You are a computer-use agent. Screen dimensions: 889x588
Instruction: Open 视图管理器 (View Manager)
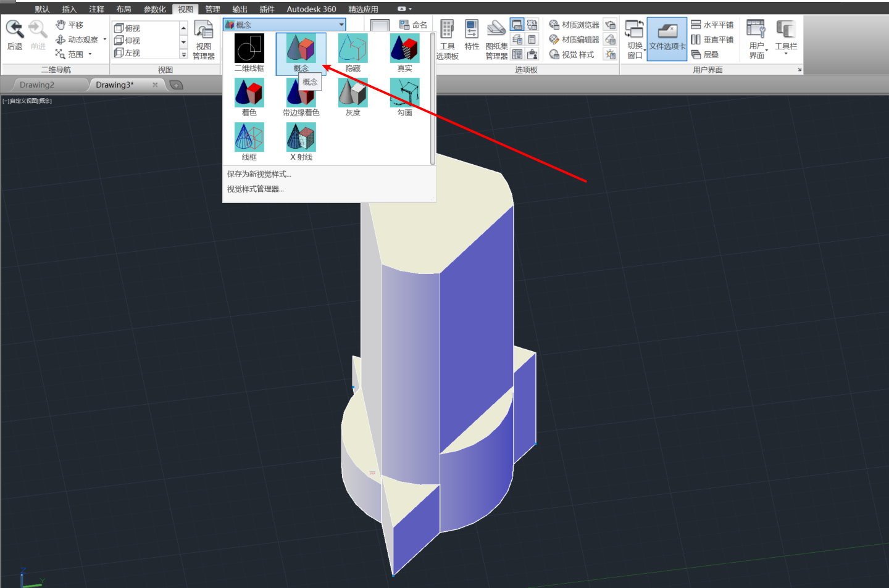[204, 40]
